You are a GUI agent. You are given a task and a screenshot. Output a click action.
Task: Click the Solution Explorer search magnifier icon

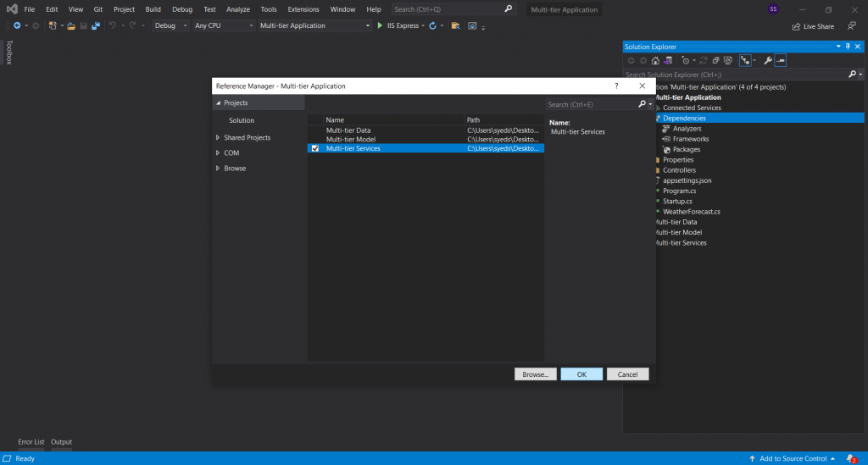853,74
